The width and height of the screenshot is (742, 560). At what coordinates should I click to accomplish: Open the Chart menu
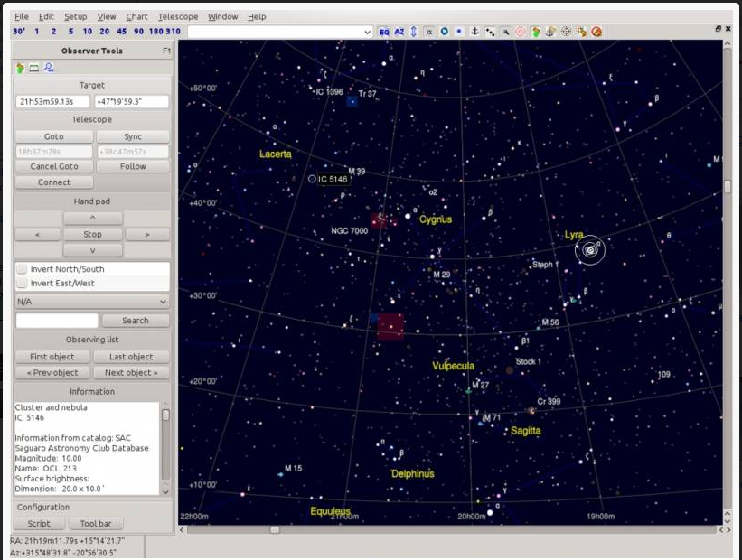(x=136, y=16)
